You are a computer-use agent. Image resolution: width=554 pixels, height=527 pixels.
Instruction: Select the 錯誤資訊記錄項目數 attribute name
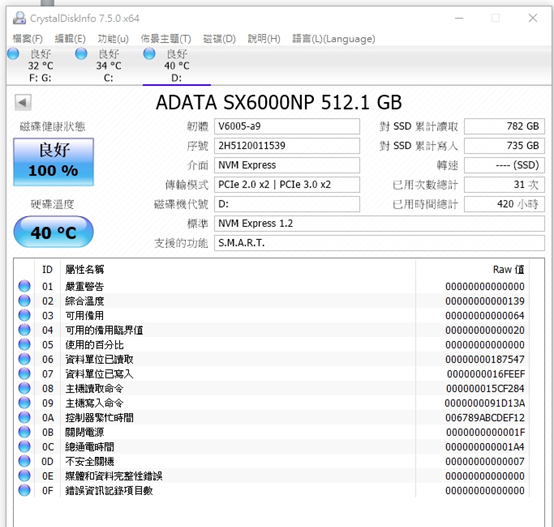pyautogui.click(x=109, y=491)
